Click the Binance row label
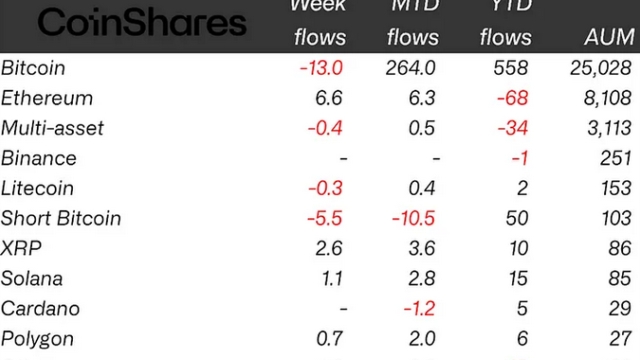 (x=38, y=158)
